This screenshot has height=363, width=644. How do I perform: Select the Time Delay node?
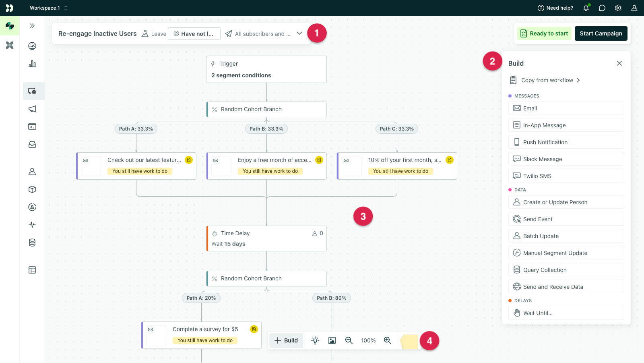pyautogui.click(x=266, y=239)
